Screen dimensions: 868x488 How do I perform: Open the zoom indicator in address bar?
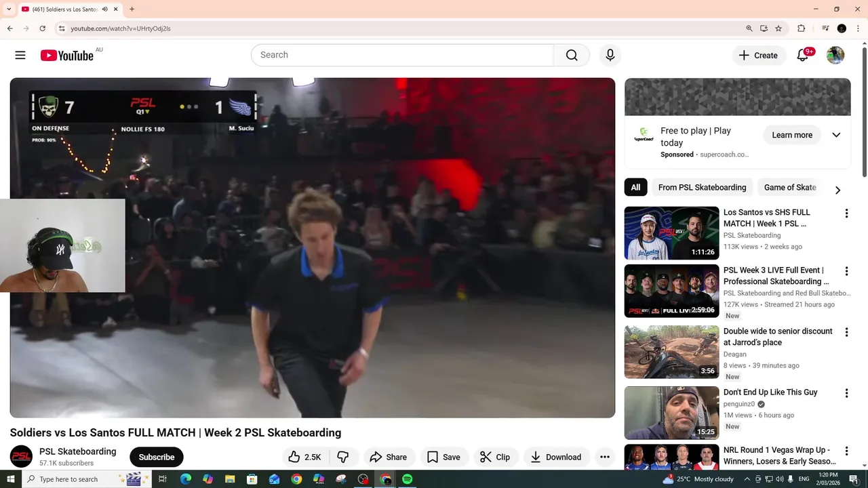[x=749, y=28]
